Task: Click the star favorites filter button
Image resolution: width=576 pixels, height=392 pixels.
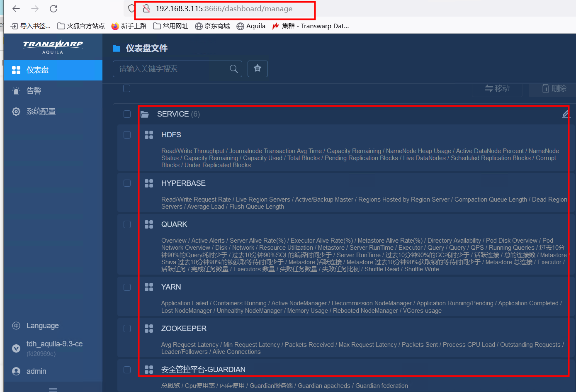Action: tap(258, 69)
